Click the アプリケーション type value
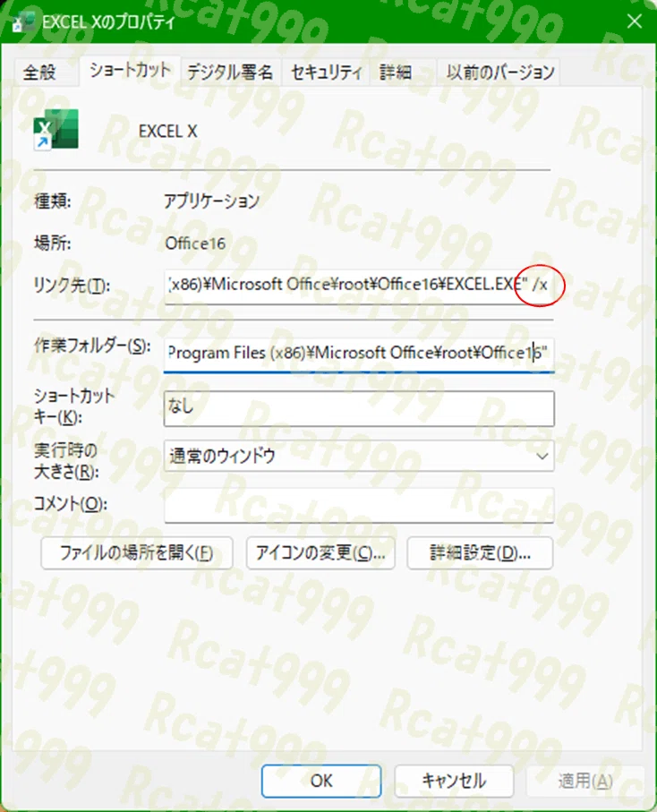The height and width of the screenshot is (812, 657). pyautogui.click(x=212, y=201)
